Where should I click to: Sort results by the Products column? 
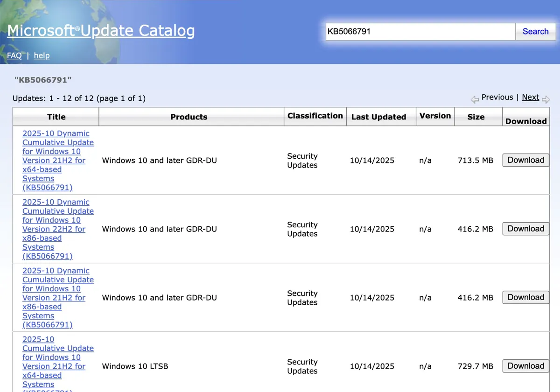click(189, 117)
